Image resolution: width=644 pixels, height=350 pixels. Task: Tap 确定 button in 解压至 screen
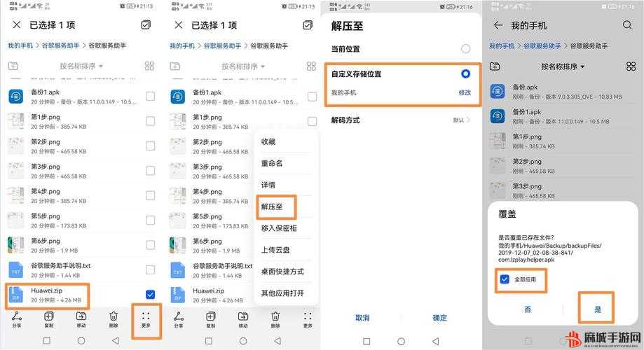pos(439,318)
